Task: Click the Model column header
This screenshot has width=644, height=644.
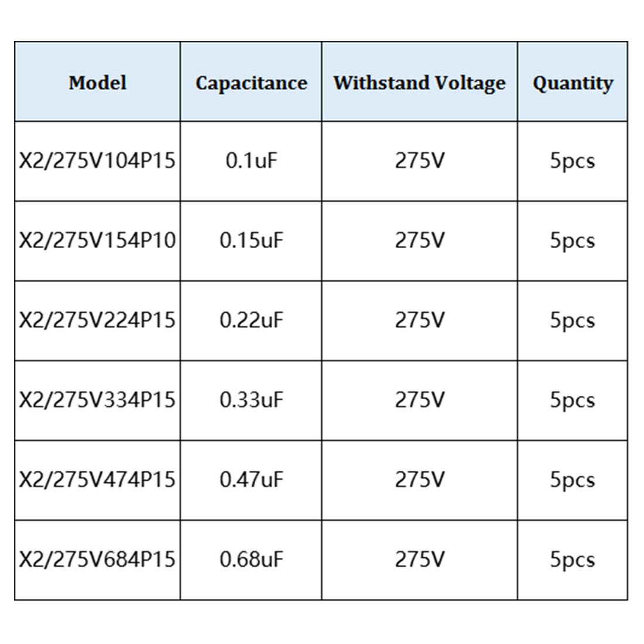Action: pyautogui.click(x=97, y=83)
